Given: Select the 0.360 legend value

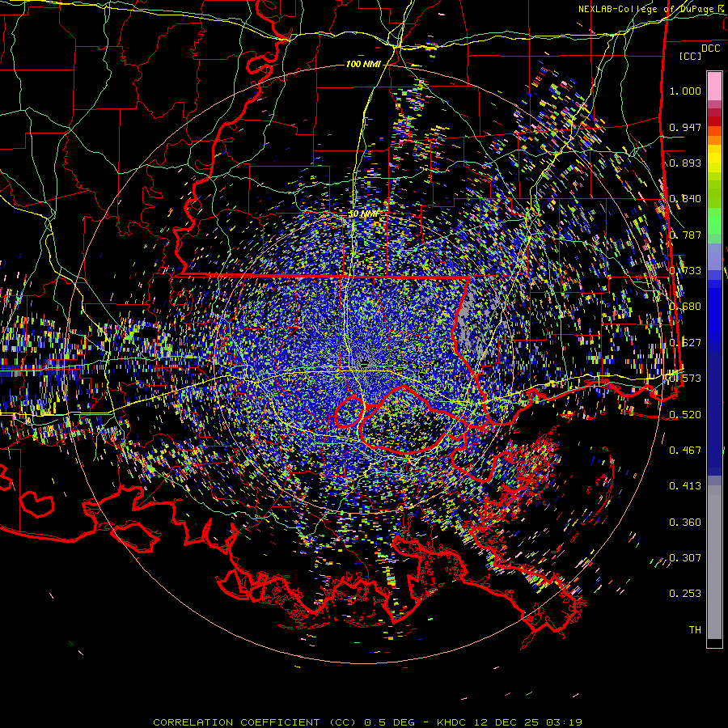Looking at the screenshot, I should 685,522.
